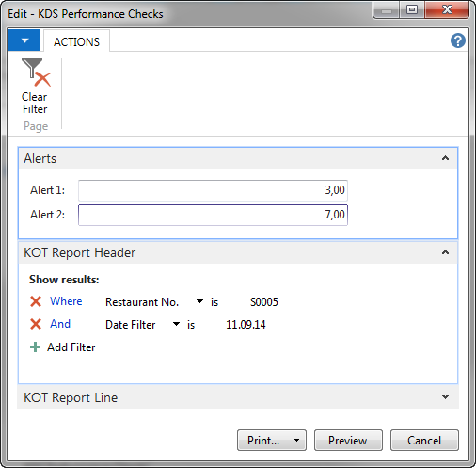476x468 pixels.
Task: Click the Cancel button
Action: click(424, 441)
